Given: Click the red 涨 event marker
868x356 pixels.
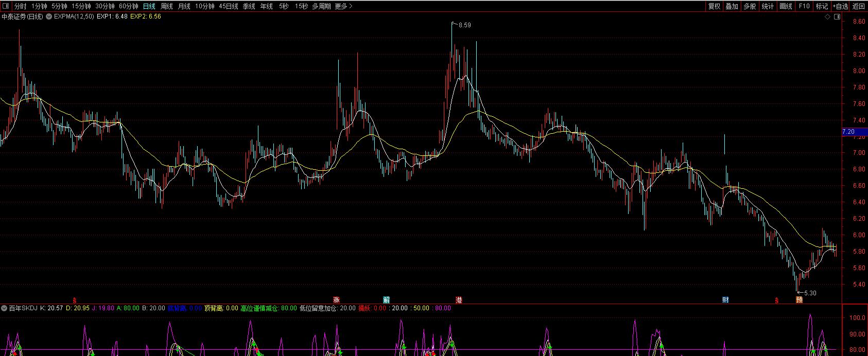Looking at the screenshot, I should 337,300.
